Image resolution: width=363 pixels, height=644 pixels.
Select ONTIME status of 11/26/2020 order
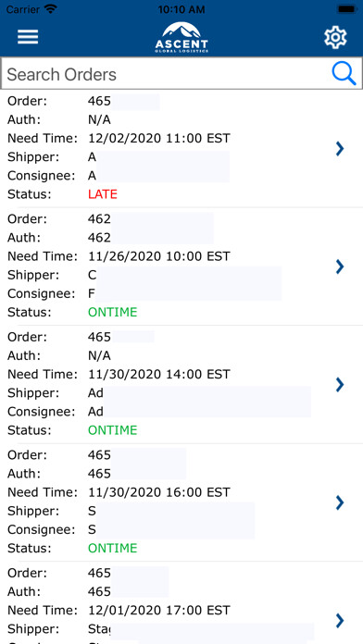pyautogui.click(x=113, y=312)
